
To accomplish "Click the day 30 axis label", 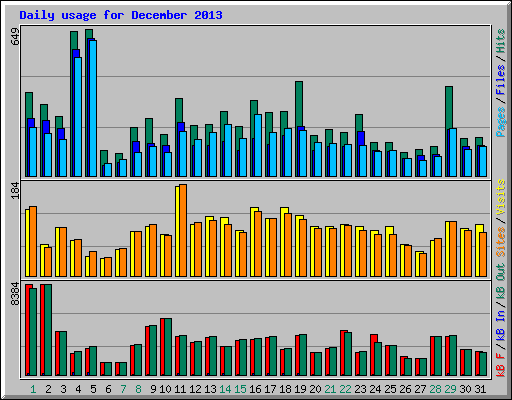I will [x=465, y=389].
